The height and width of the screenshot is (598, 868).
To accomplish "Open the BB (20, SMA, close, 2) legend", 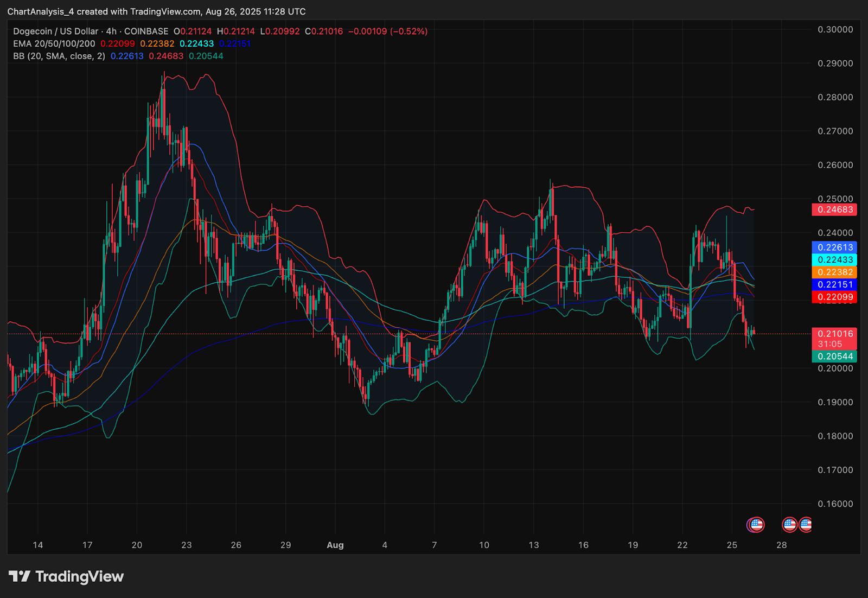I will click(x=59, y=56).
